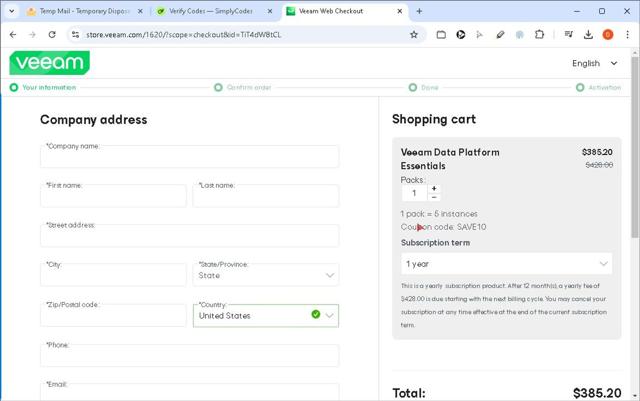Open Chrome three-dot menu
The image size is (640, 401).
click(627, 35)
